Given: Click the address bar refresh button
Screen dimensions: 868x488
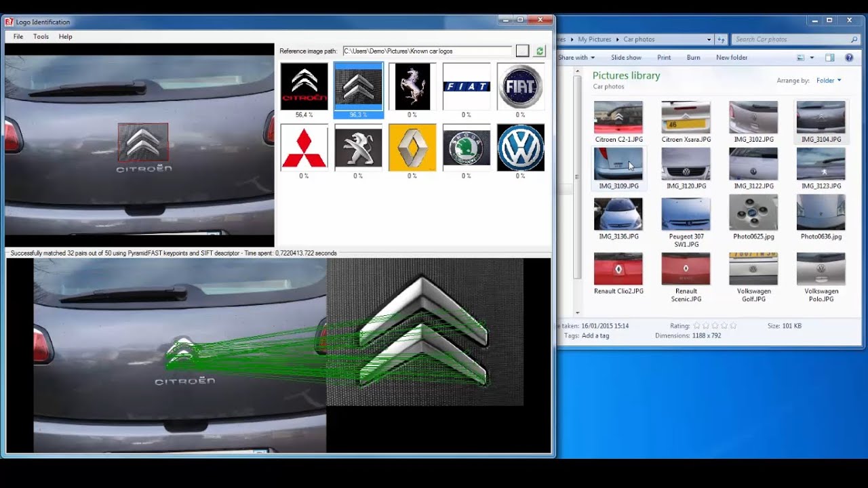Looking at the screenshot, I should coord(722,39).
